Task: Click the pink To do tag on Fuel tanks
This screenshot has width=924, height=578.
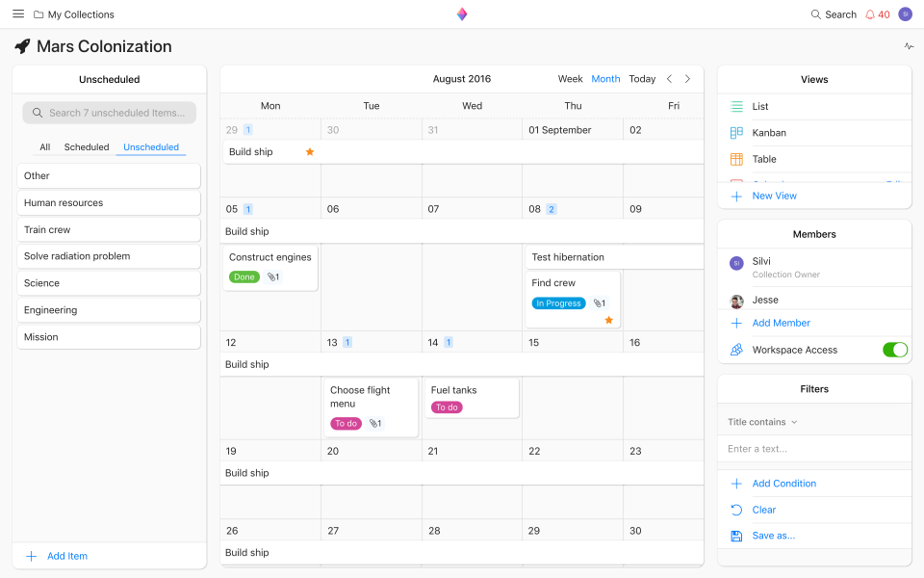Action: click(447, 407)
